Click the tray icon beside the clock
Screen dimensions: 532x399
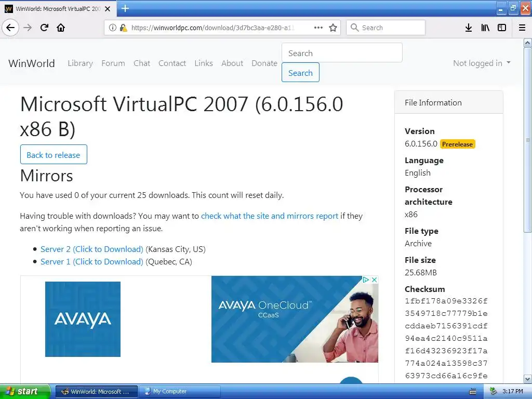click(493, 392)
